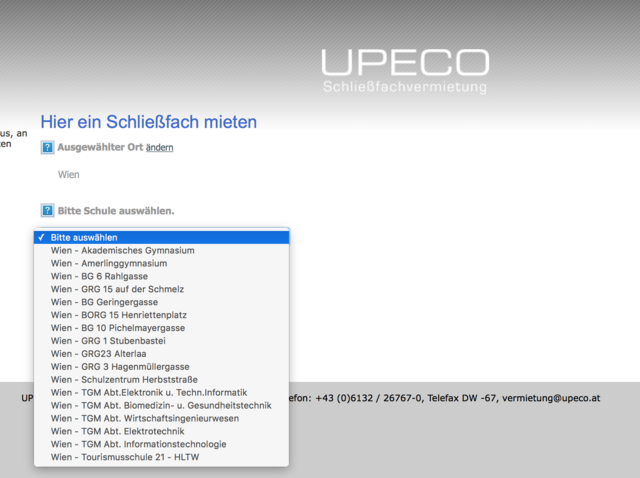Pick Wien - TGM Abt. Elektrotechnik
The image size is (640, 478).
point(162,431)
